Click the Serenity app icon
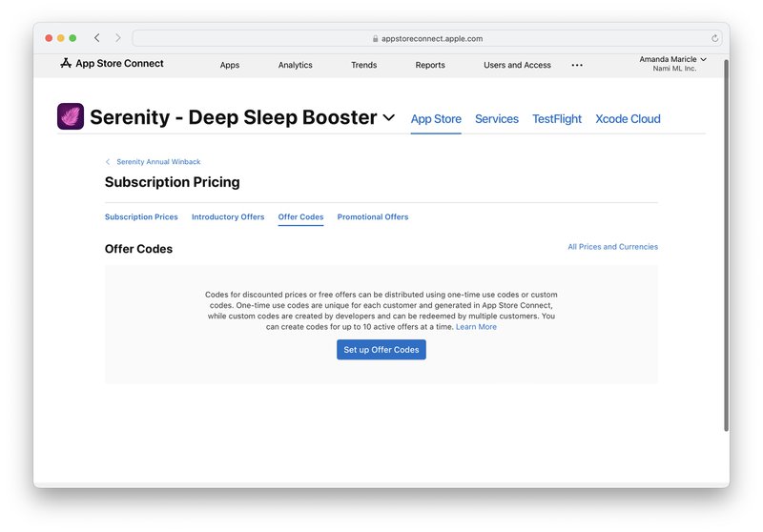Image resolution: width=763 pixels, height=532 pixels. [71, 116]
